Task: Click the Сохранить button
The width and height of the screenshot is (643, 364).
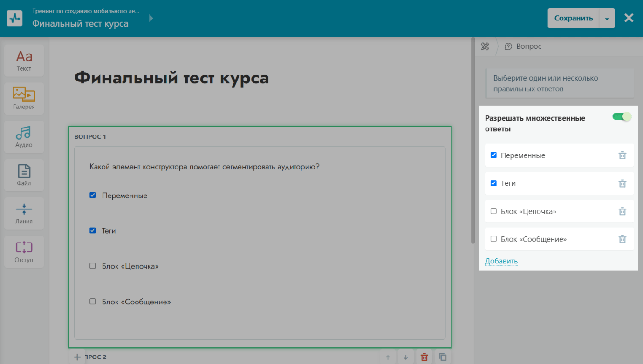Action: pos(573,19)
